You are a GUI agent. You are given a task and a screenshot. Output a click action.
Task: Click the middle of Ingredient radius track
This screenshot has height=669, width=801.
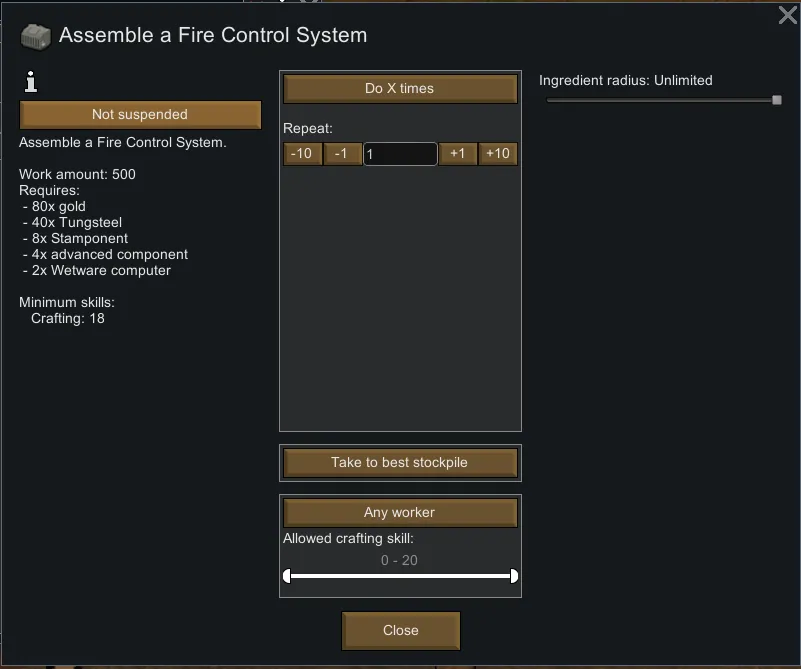tap(660, 100)
